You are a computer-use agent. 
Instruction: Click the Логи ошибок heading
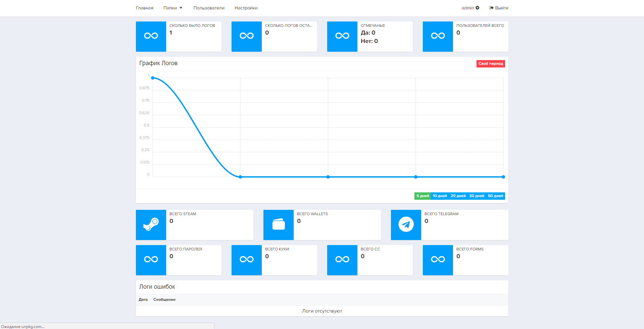click(x=157, y=287)
